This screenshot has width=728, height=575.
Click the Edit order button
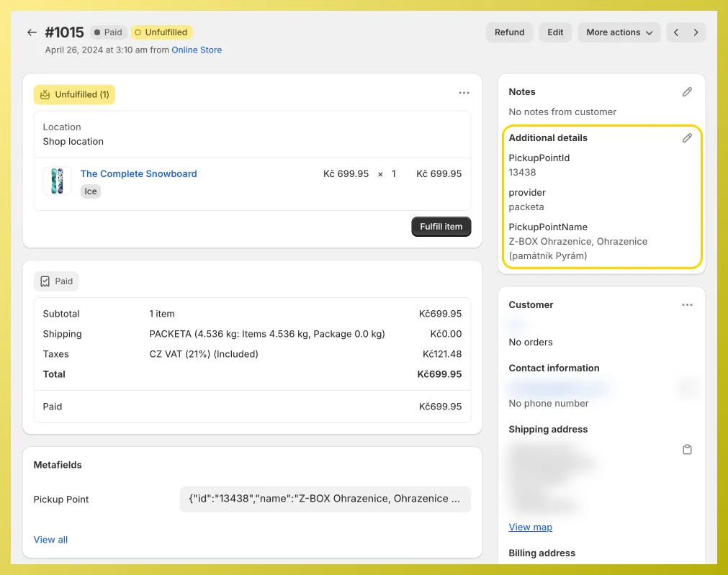pyautogui.click(x=555, y=32)
